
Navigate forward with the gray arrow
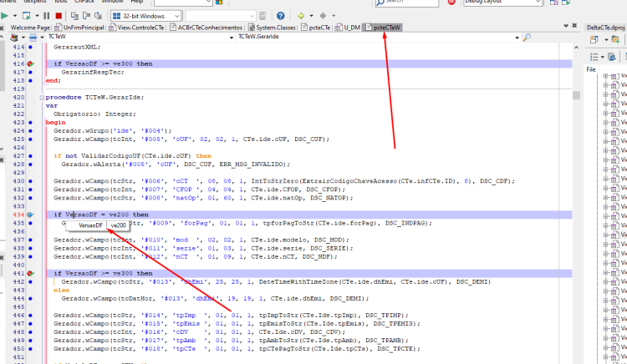coord(323,16)
